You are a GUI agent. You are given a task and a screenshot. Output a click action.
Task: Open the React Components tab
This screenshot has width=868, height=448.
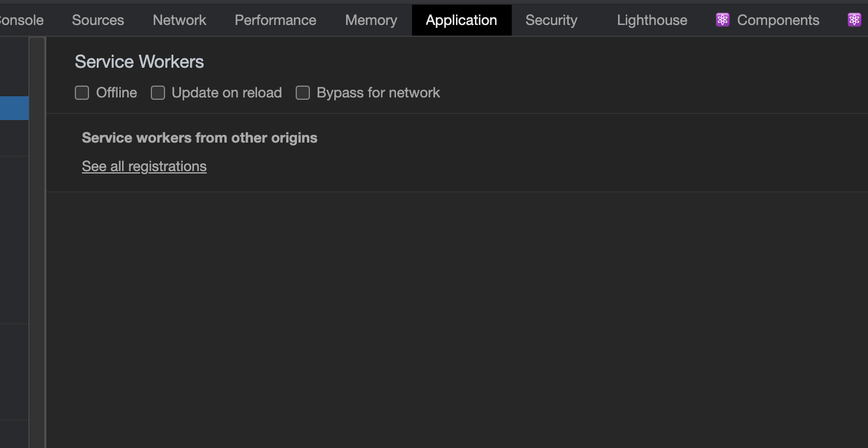click(x=768, y=20)
